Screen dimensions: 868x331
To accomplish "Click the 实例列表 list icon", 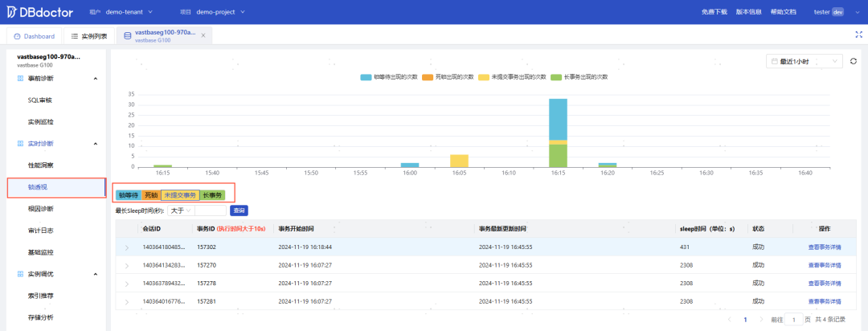I will point(75,36).
